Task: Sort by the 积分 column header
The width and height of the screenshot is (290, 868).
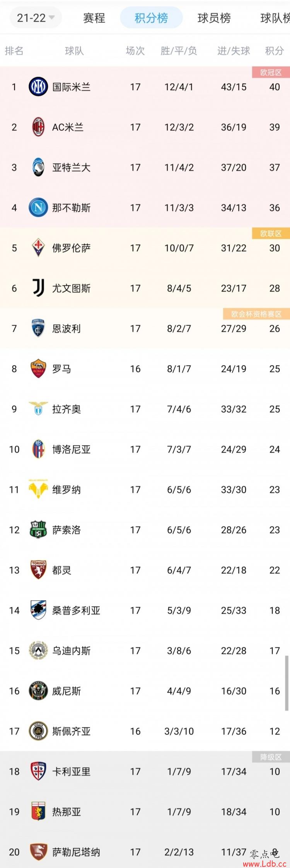Action: (x=274, y=51)
